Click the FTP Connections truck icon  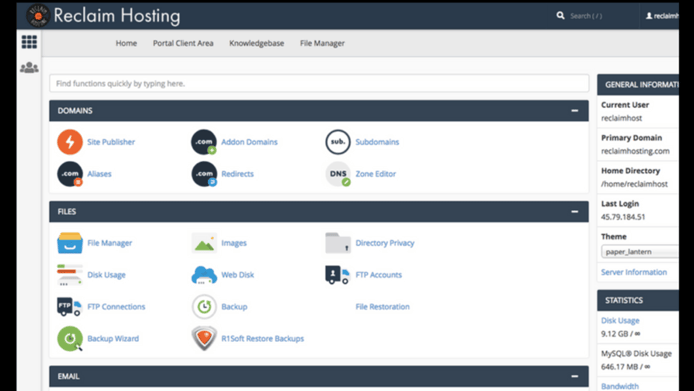(x=70, y=306)
